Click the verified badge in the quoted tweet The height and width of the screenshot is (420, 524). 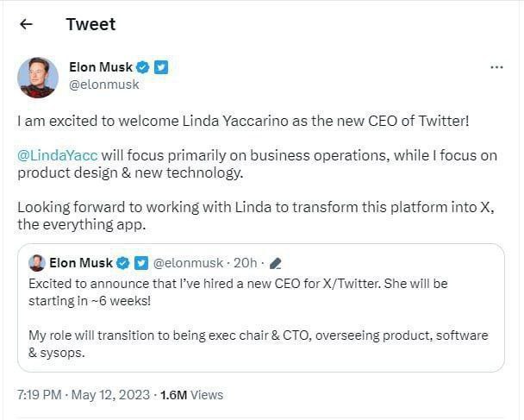coord(123,263)
